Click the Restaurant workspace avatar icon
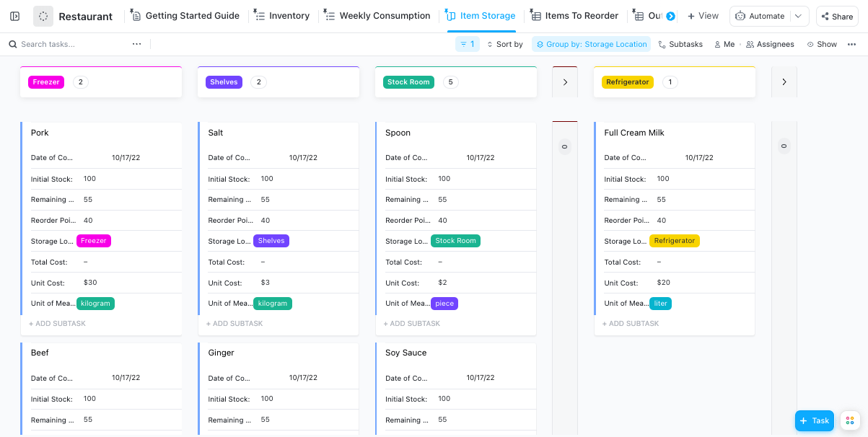 (43, 16)
